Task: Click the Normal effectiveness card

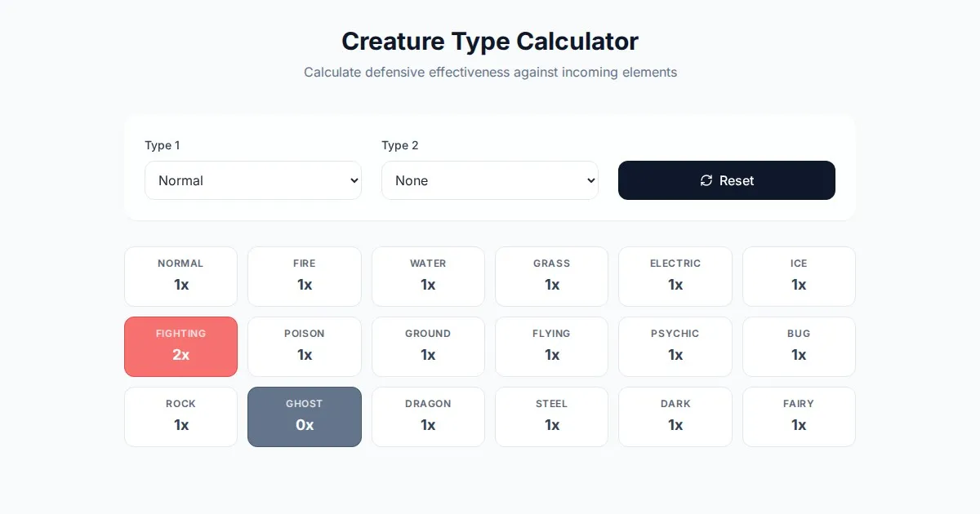Action: pos(181,277)
